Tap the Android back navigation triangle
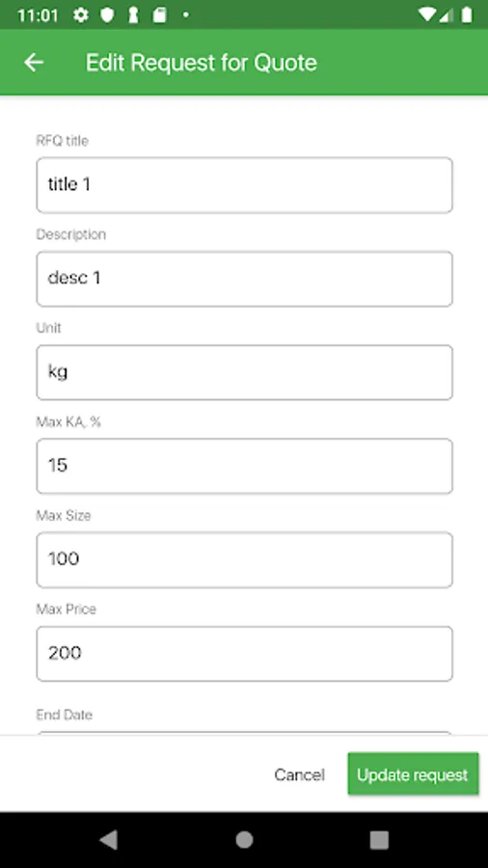The height and width of the screenshot is (868, 488). pyautogui.click(x=108, y=840)
